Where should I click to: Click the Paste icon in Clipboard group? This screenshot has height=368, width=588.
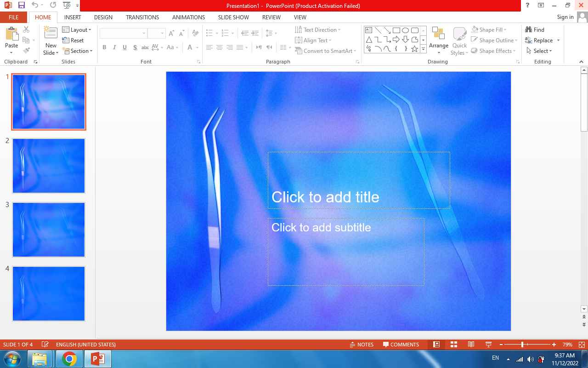pyautogui.click(x=11, y=34)
